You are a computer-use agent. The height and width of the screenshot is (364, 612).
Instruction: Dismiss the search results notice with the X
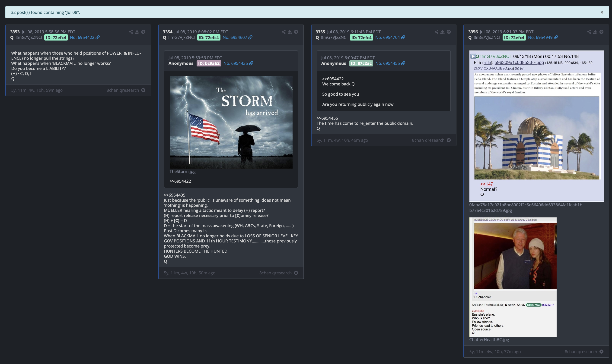click(602, 12)
